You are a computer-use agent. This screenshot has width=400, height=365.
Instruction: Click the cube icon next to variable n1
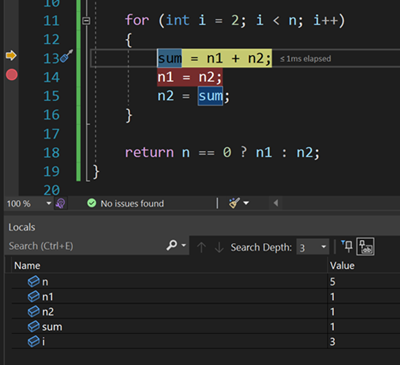click(x=34, y=296)
